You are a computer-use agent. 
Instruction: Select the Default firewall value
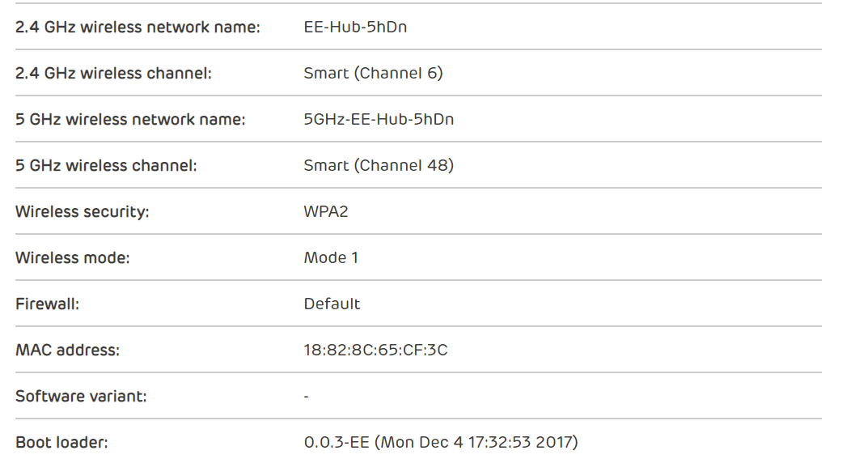(x=332, y=304)
